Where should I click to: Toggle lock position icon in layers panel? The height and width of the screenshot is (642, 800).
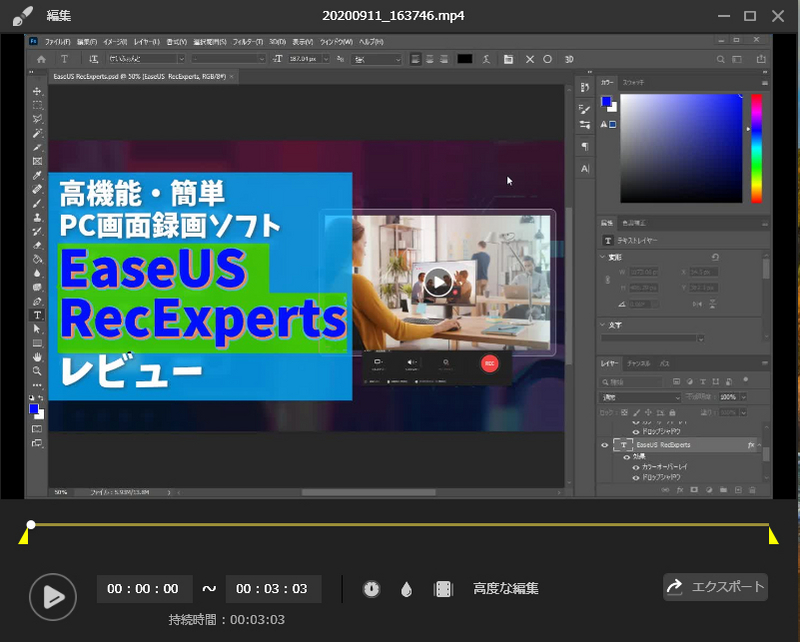648,412
